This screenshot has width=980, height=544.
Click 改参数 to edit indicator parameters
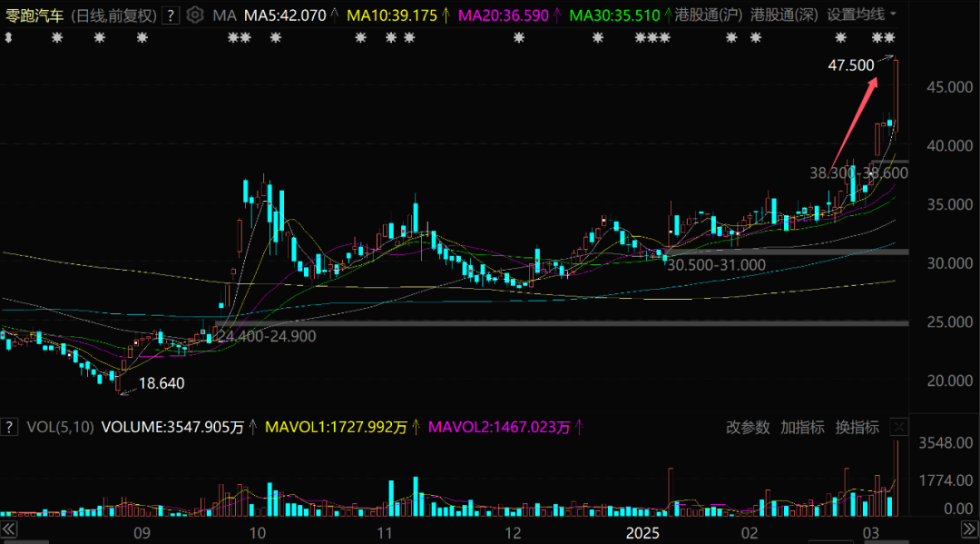(x=748, y=427)
